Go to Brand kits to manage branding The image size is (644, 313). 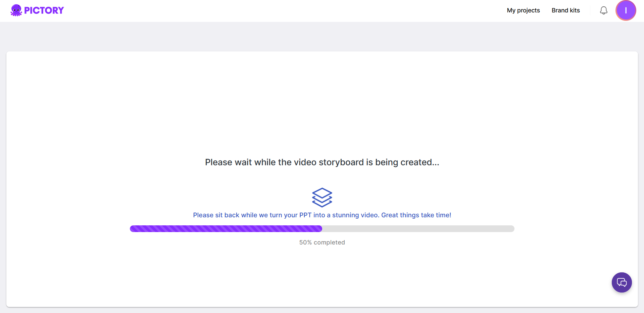pos(565,10)
